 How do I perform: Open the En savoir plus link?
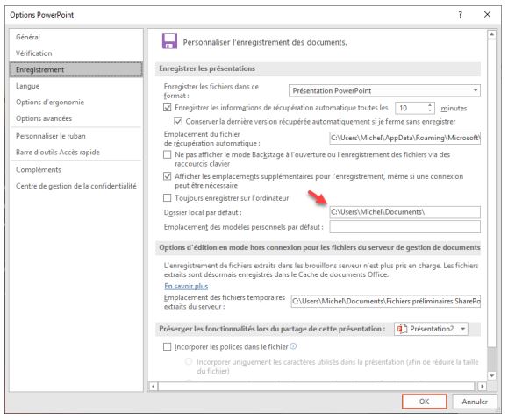pos(186,286)
